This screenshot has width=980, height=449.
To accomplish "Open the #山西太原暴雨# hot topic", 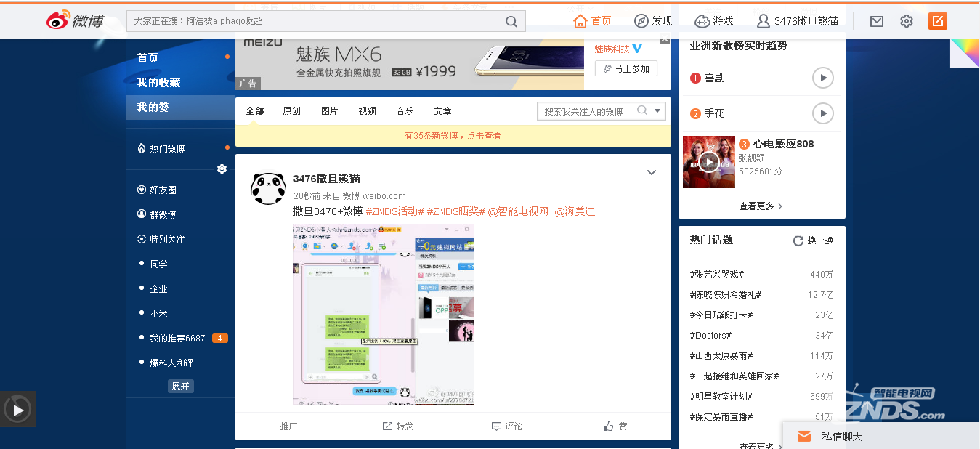I will pos(721,356).
